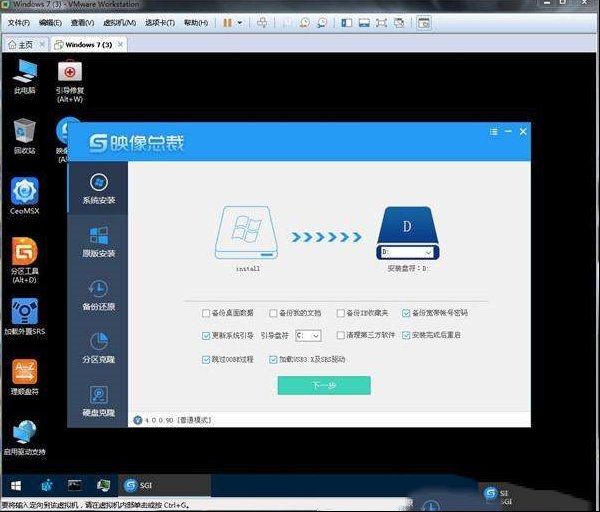Open 此电脑 desktop icon

(x=24, y=77)
